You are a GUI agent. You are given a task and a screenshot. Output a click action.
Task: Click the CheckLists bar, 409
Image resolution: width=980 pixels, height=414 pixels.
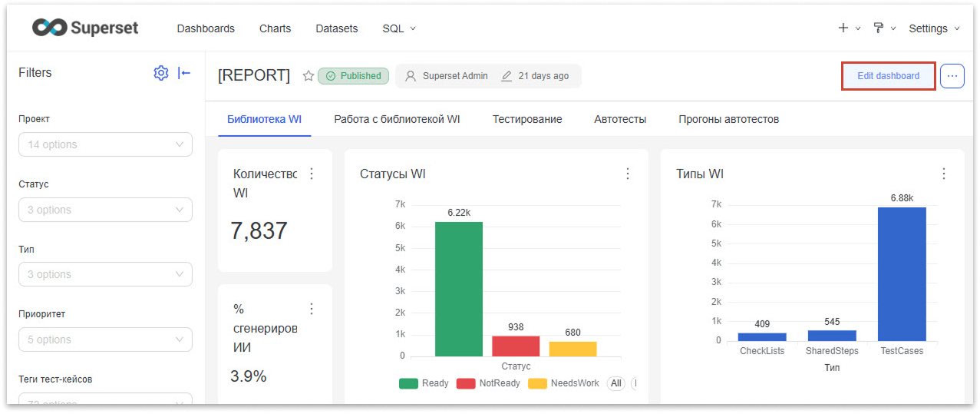point(762,337)
